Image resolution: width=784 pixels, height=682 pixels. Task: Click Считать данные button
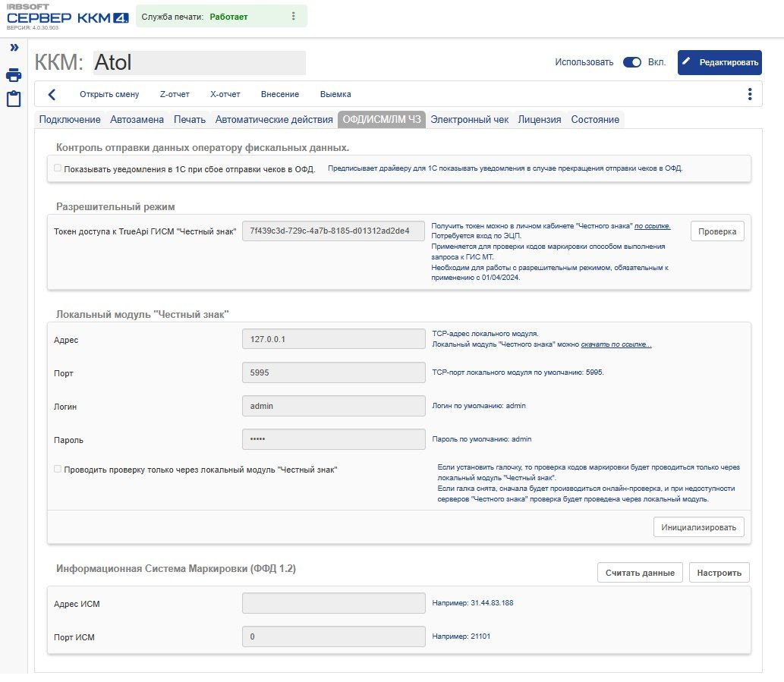pos(640,573)
